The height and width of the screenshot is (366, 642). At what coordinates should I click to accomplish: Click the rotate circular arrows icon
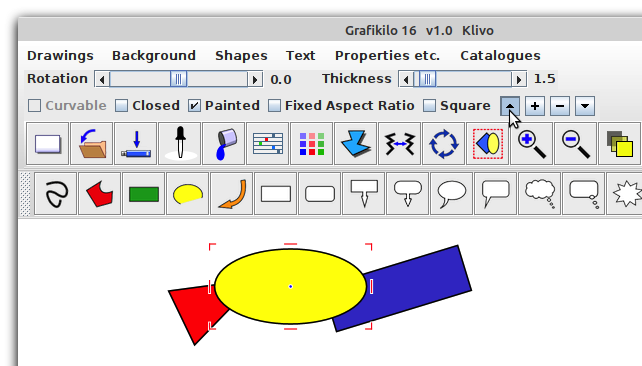[x=444, y=143]
